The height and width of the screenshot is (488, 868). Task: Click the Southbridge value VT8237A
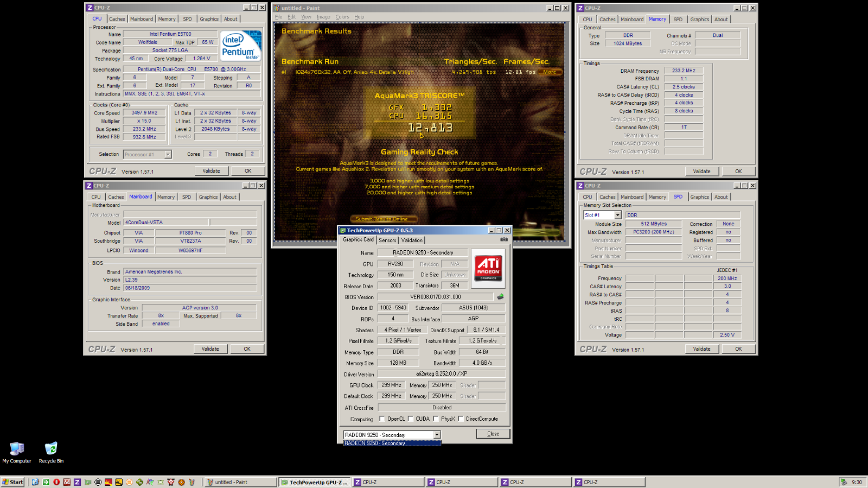point(190,241)
